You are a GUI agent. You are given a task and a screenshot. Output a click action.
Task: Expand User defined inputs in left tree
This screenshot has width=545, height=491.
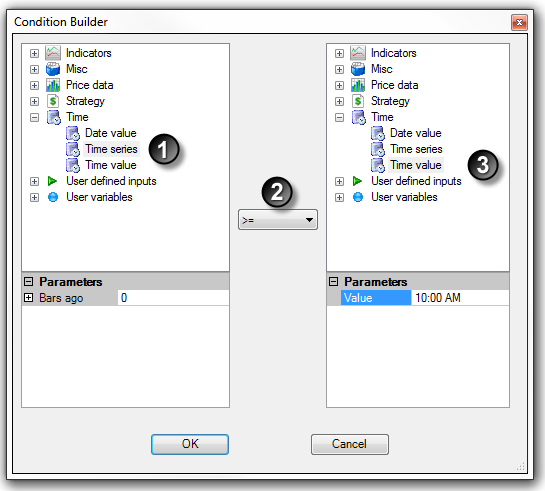pyautogui.click(x=34, y=181)
